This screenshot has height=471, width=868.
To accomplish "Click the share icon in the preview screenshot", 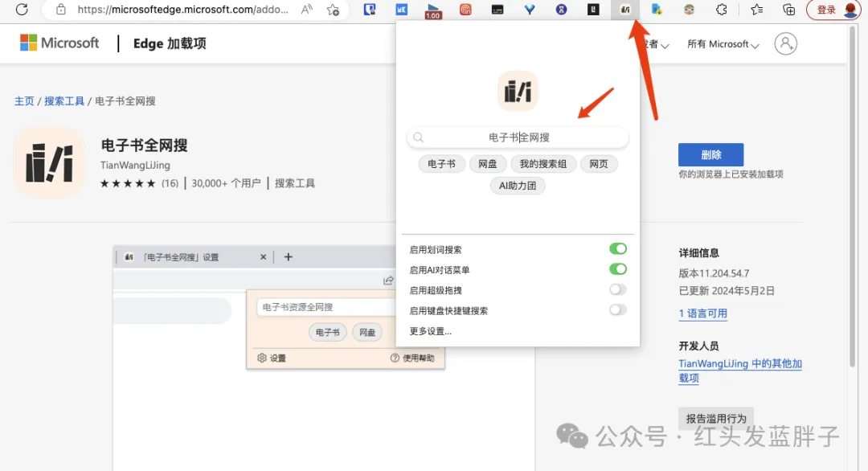I will pos(388,281).
